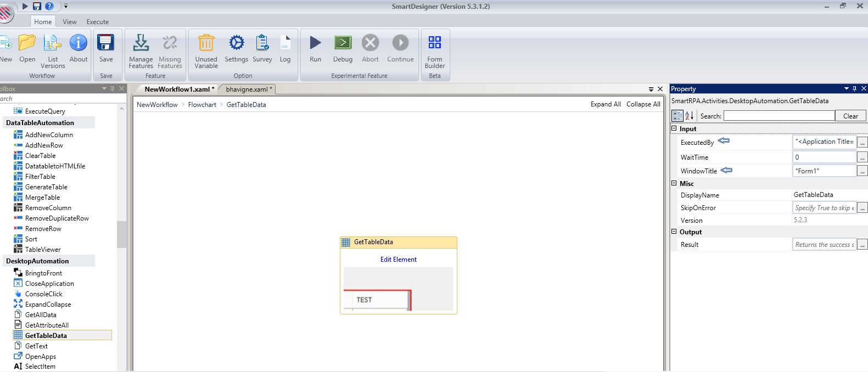Toggle categorized view in Property panel

pyautogui.click(x=677, y=116)
